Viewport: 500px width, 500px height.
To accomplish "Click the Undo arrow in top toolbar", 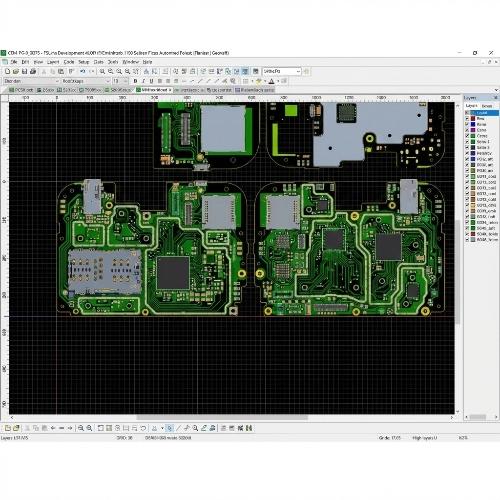I will [x=83, y=71].
